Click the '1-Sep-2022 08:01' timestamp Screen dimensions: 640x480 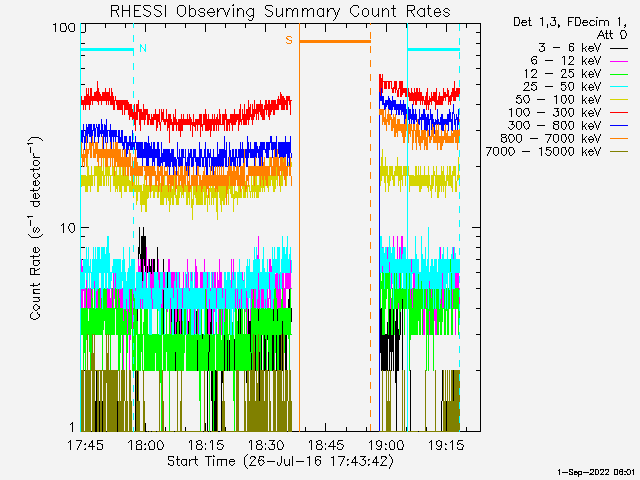coord(596,472)
